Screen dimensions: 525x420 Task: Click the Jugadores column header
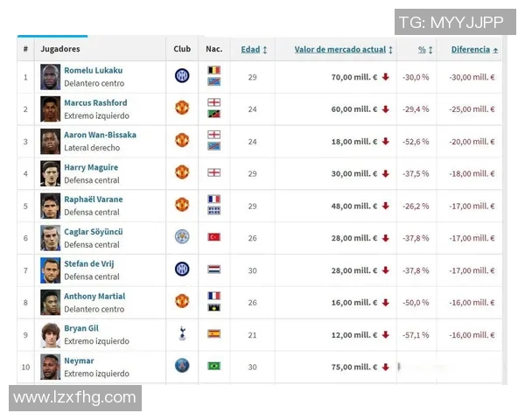click(59, 50)
